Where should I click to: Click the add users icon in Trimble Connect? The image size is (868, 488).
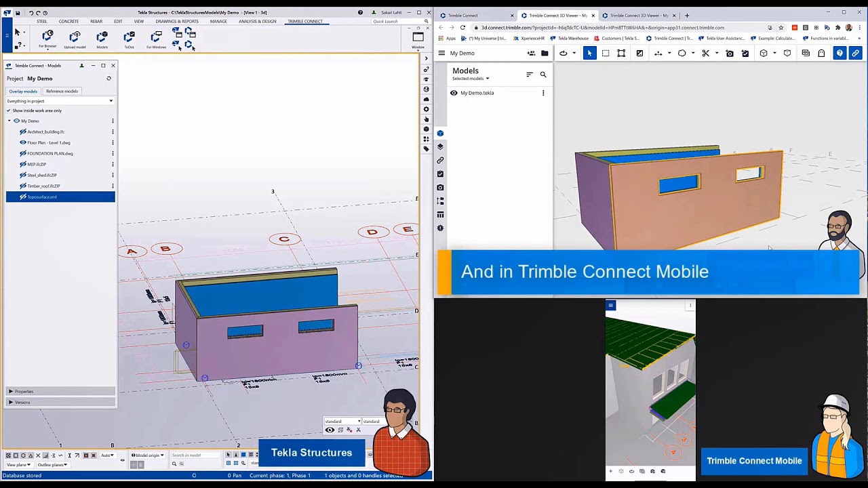pos(531,53)
